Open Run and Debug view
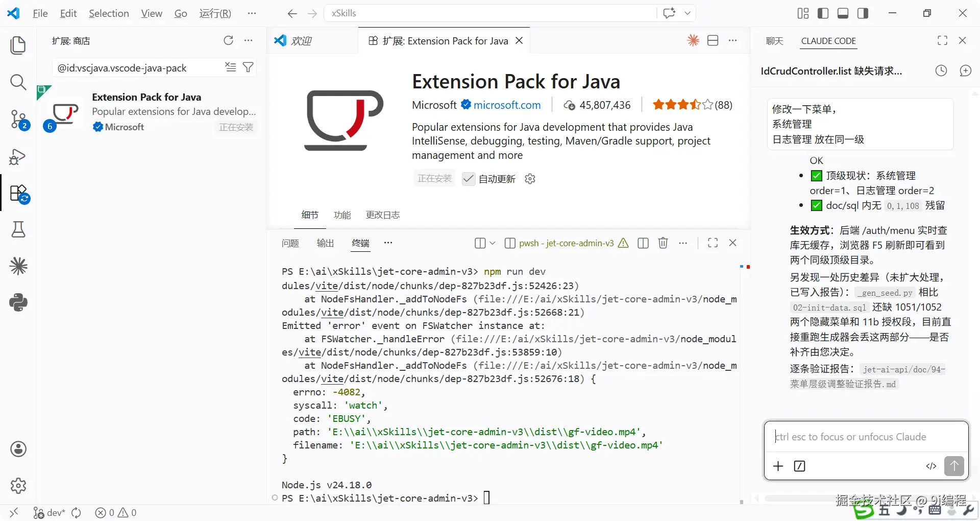980x521 pixels. [x=18, y=157]
